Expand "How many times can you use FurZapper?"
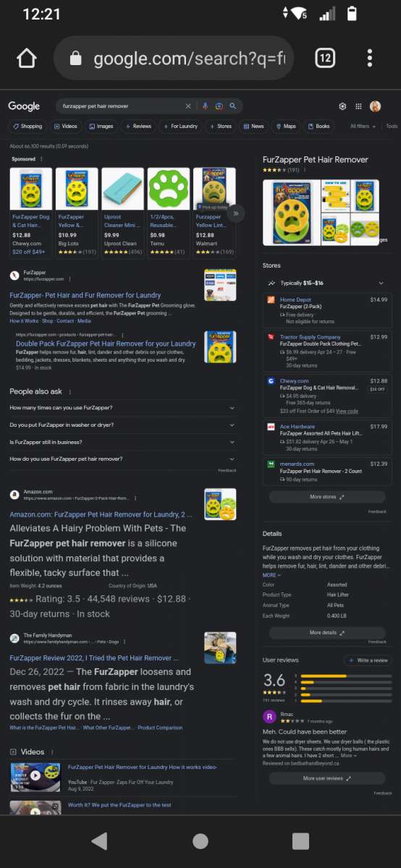This screenshot has width=401, height=868. point(122,407)
